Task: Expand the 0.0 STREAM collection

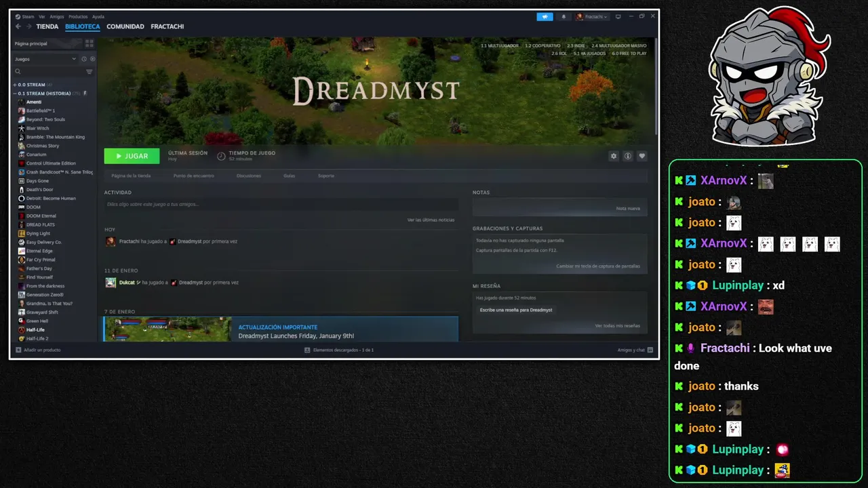Action: point(14,85)
